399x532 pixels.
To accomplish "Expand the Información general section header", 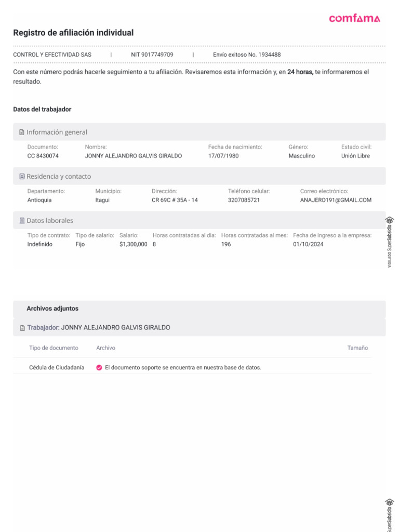I will (199, 132).
